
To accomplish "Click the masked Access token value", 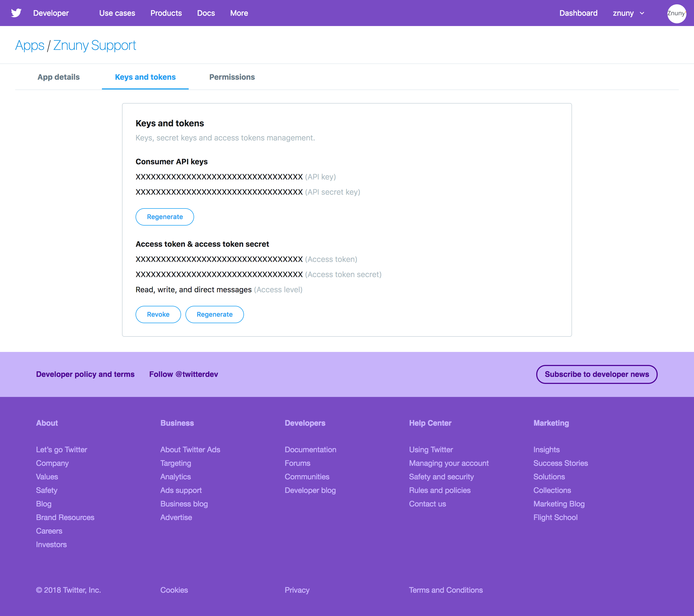I will tap(219, 259).
